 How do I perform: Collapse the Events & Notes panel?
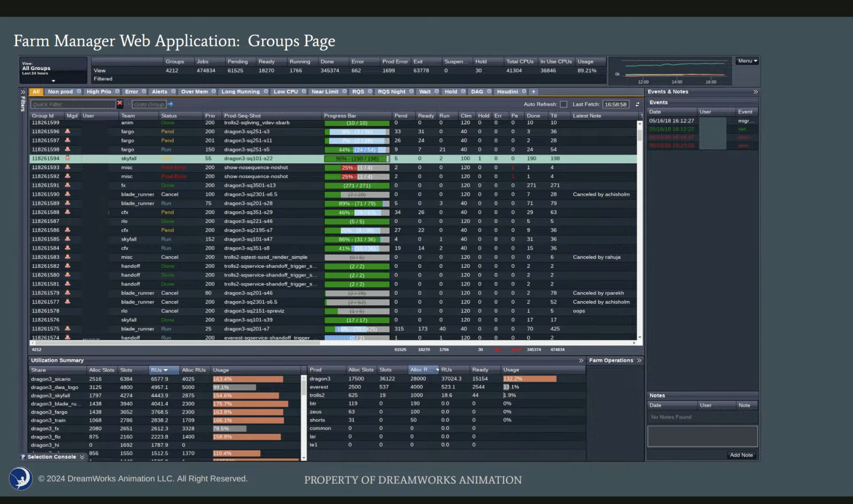click(x=756, y=92)
